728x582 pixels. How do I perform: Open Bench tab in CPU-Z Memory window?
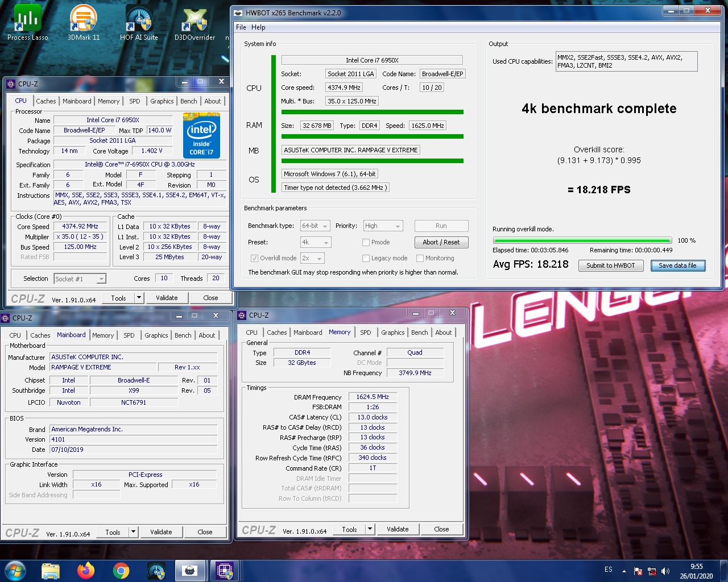point(420,332)
